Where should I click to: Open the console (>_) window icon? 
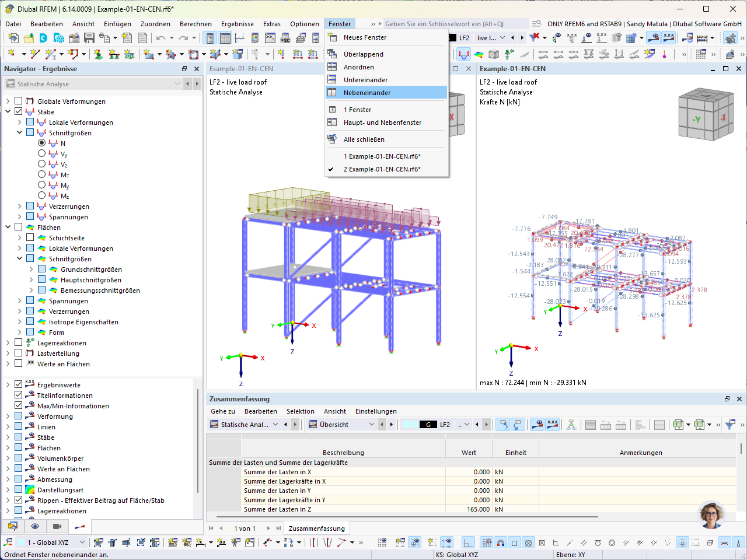[x=270, y=38]
